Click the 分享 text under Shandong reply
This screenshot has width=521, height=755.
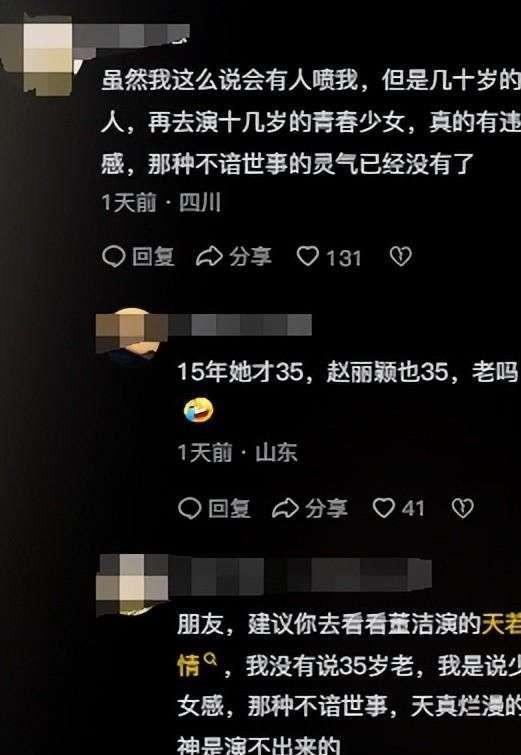tap(326, 508)
